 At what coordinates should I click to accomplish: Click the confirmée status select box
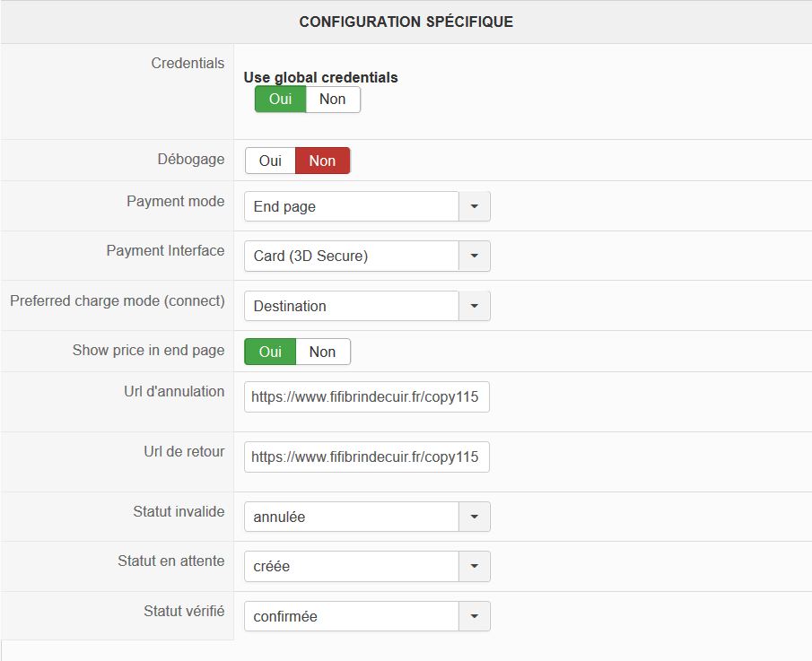[x=351, y=617]
